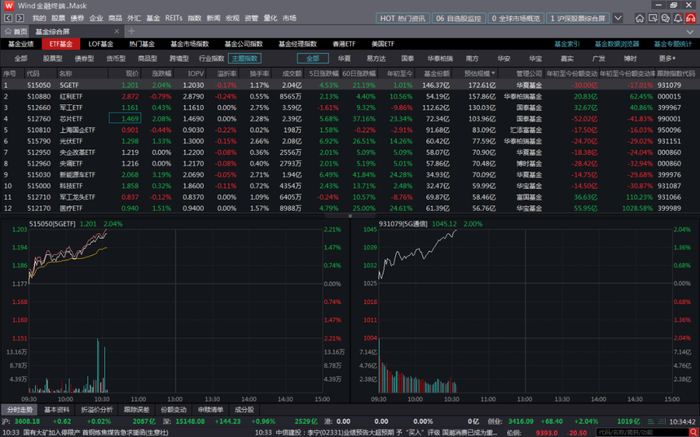Filter by 易方达 fund company
The width and height of the screenshot is (700, 437).
(376, 58)
